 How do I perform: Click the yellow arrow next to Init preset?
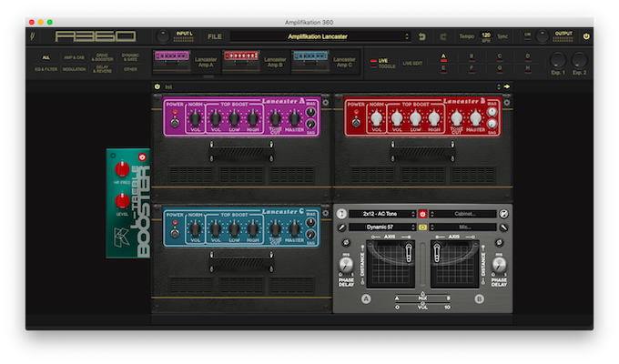point(507,86)
